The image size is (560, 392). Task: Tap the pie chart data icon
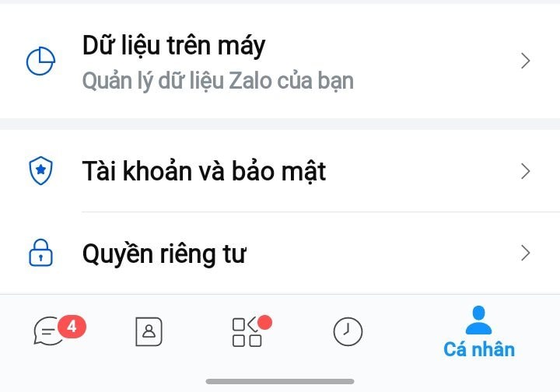pyautogui.click(x=40, y=61)
